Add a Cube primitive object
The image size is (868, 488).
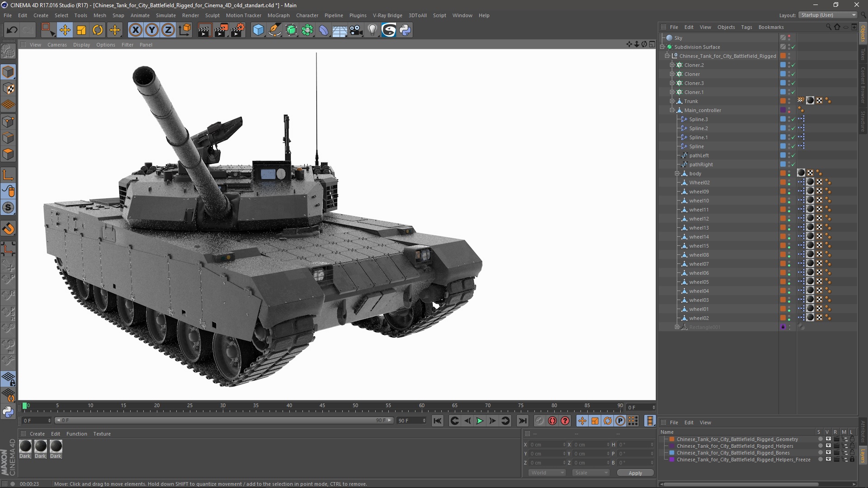(258, 30)
